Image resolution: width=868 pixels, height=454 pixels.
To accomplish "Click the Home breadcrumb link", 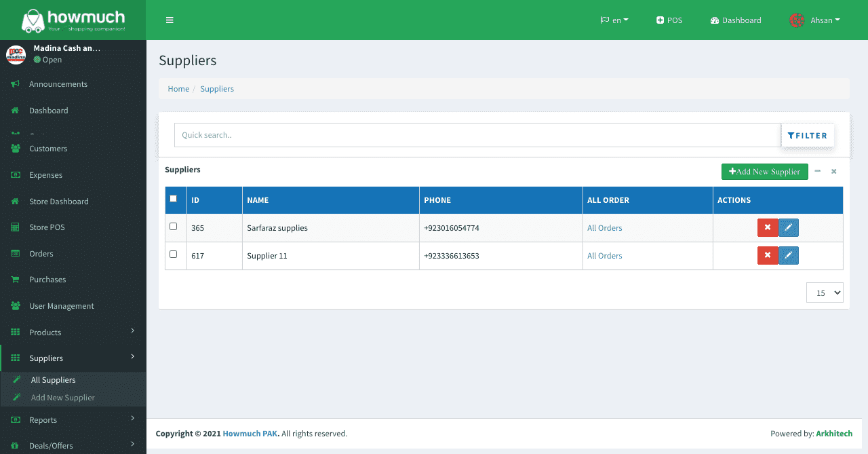I will (x=178, y=89).
